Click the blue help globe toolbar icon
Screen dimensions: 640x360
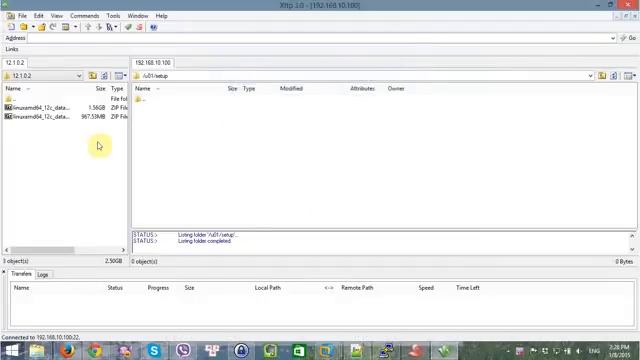[x=153, y=27]
